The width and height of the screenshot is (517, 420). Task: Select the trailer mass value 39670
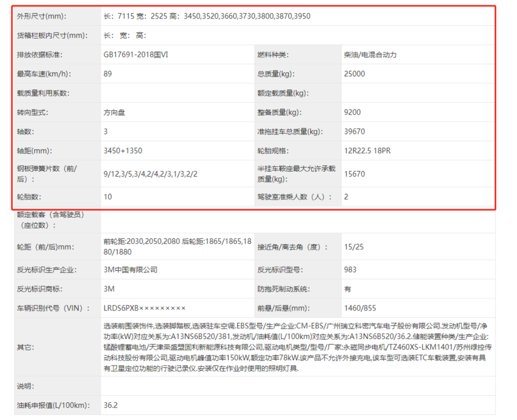[x=354, y=132]
